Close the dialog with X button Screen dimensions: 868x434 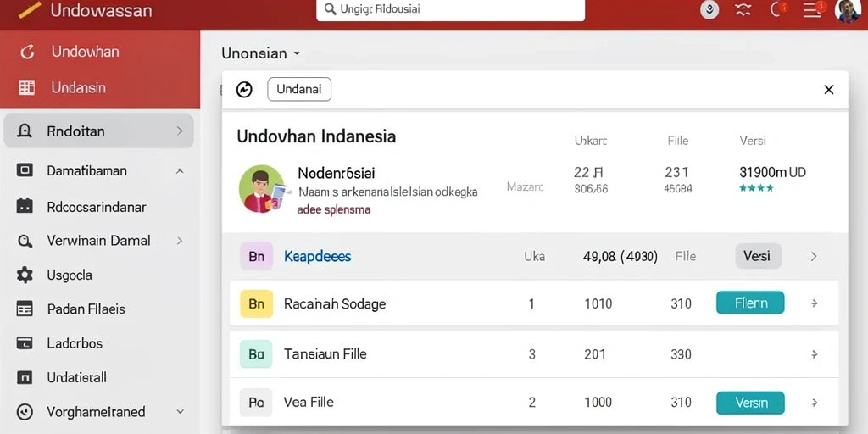[x=829, y=90]
